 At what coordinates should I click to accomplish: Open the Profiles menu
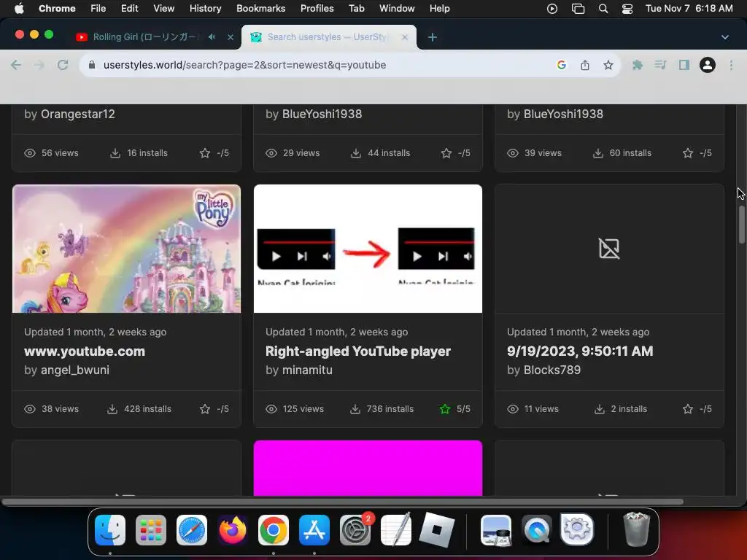coord(317,9)
